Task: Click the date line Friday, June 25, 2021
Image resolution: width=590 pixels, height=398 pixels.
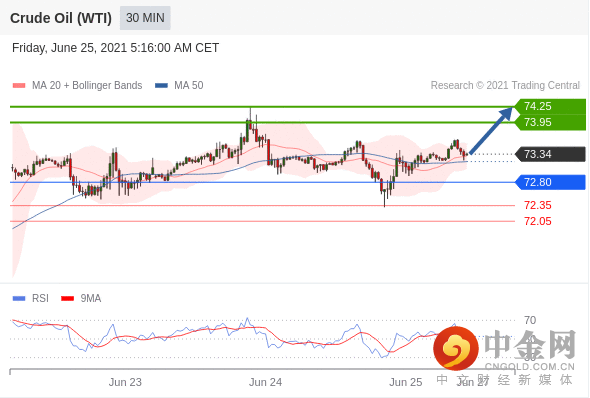Action: click(x=116, y=48)
